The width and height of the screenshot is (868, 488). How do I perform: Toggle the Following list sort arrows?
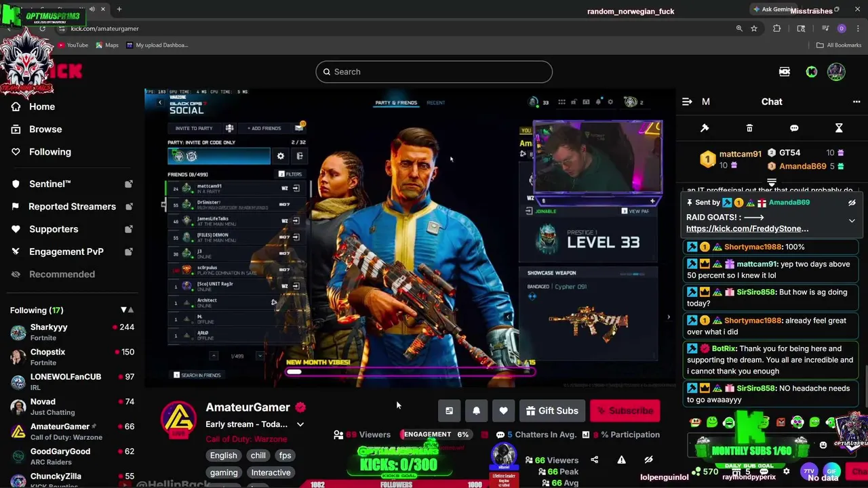point(127,310)
